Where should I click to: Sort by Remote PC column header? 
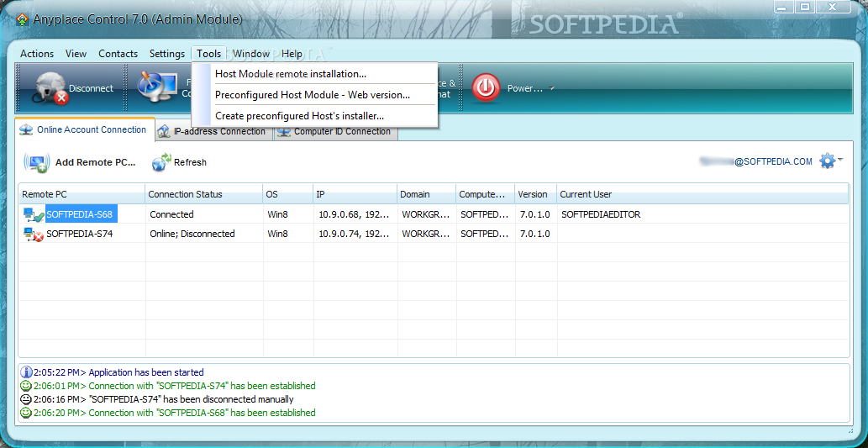[x=82, y=194]
